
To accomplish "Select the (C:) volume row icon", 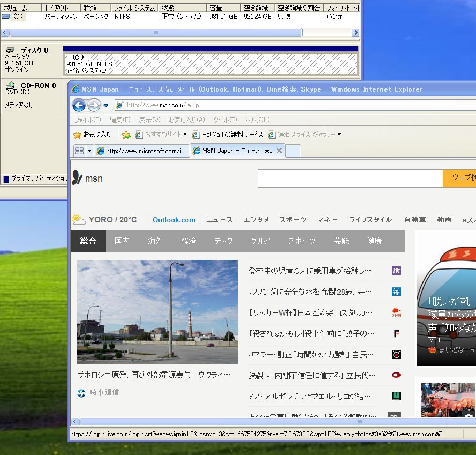I will [6, 17].
